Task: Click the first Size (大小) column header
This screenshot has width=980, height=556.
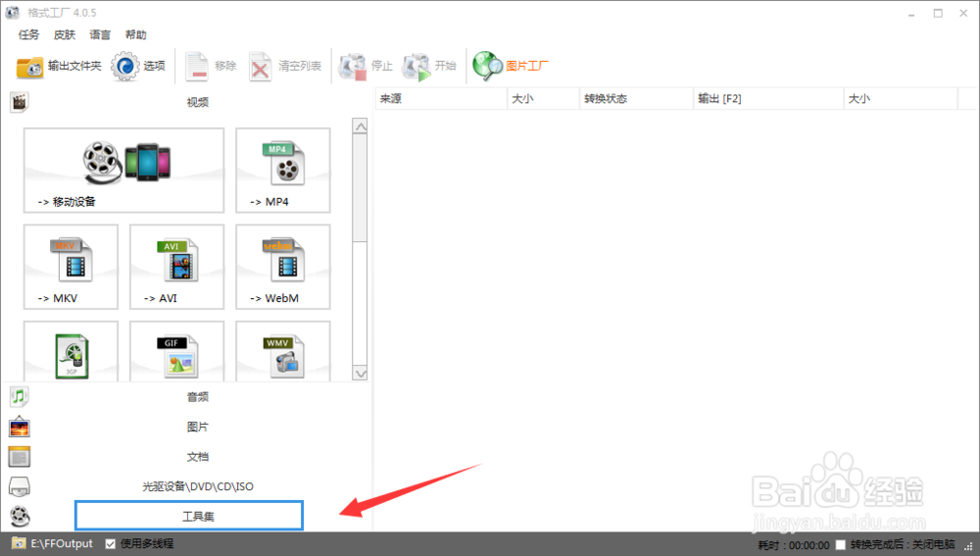Action: point(543,99)
